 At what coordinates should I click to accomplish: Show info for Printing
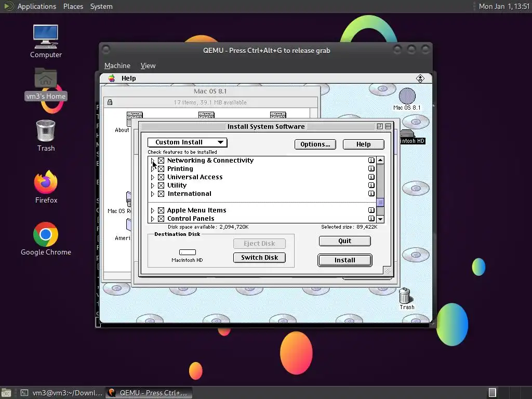(x=371, y=169)
